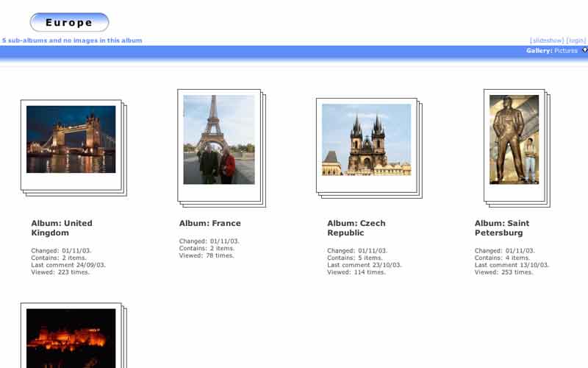Click the Album: France title

pyautogui.click(x=209, y=223)
